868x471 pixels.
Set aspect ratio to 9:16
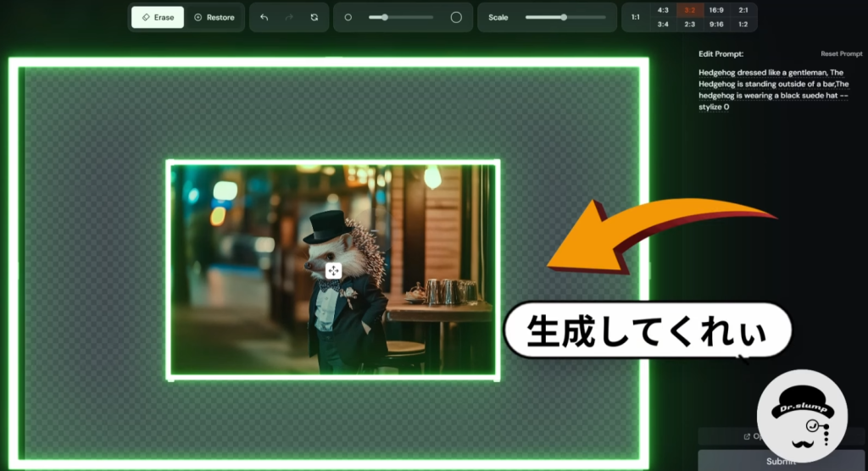716,25
